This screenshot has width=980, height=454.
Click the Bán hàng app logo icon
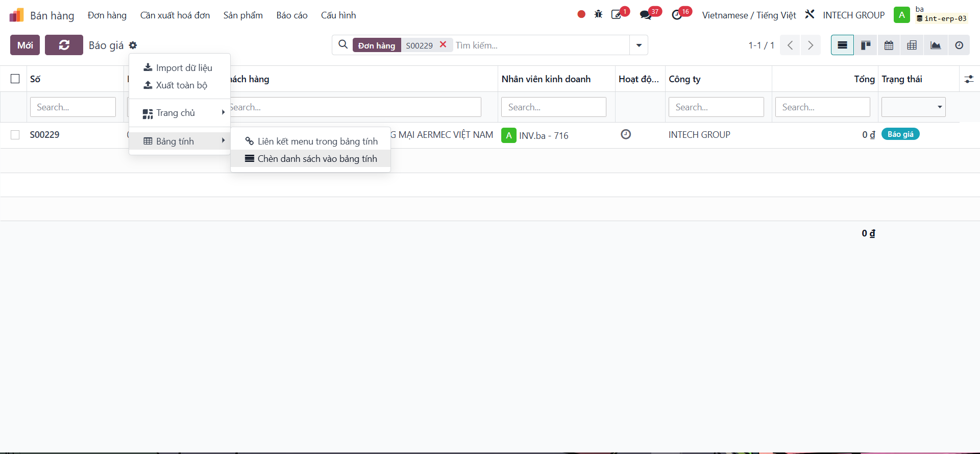point(17,15)
